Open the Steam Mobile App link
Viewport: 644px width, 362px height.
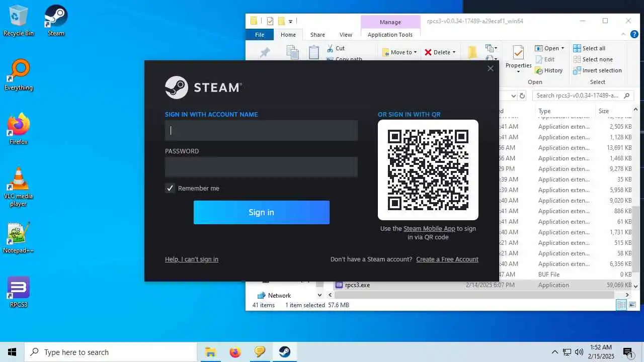point(429,228)
